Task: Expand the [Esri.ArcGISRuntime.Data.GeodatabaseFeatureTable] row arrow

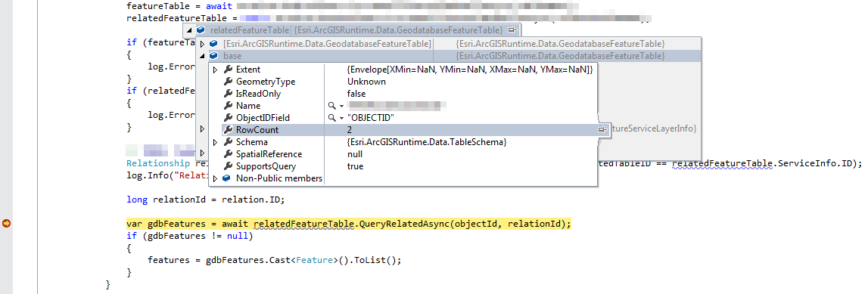Action: pos(202,44)
